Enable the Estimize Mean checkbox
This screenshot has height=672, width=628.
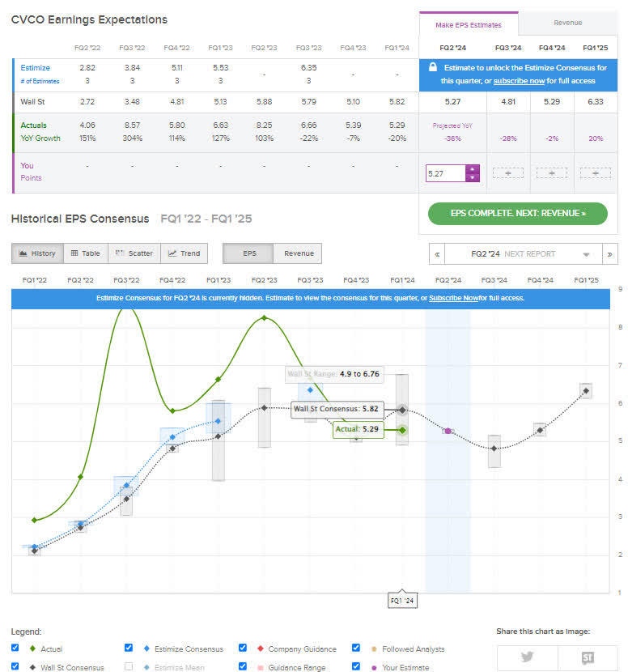point(129,666)
